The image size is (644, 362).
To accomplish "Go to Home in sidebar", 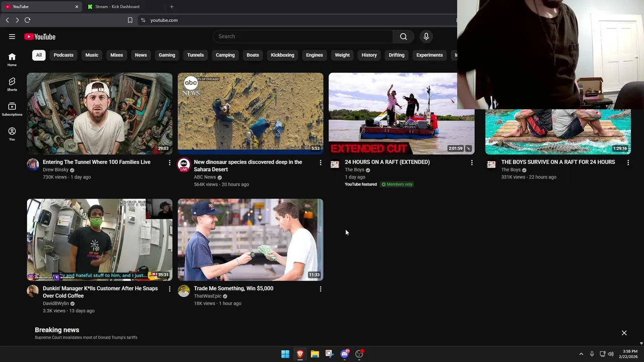I will [x=12, y=60].
